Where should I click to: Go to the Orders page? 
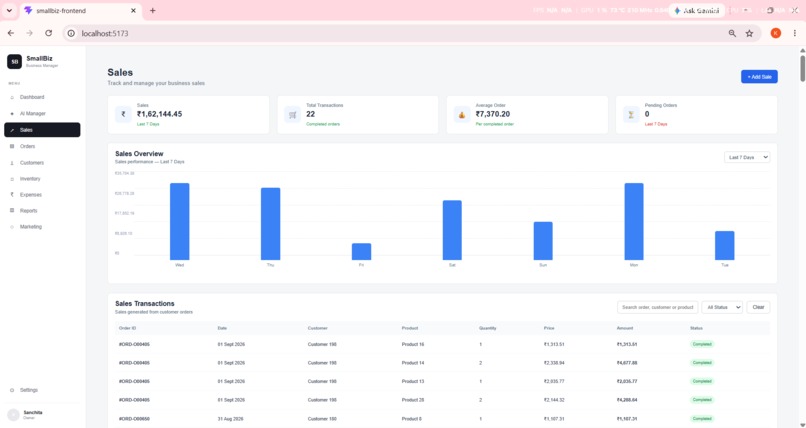coord(27,146)
